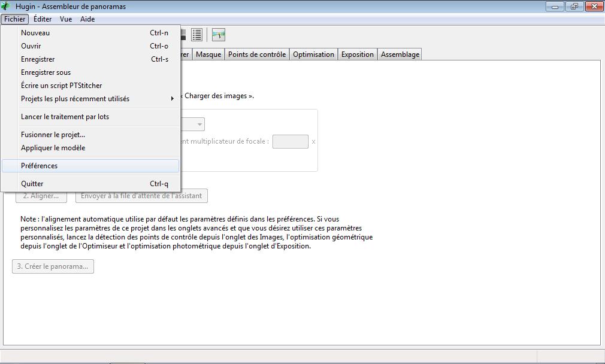Choose Nouveau to start a new project
605x364 pixels.
pos(90,33)
